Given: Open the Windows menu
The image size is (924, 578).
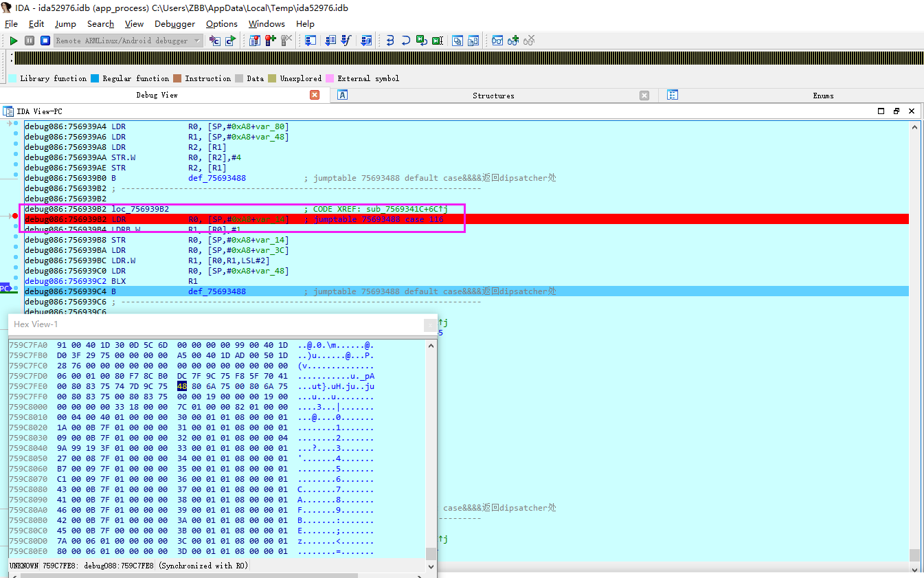Looking at the screenshot, I should [267, 23].
